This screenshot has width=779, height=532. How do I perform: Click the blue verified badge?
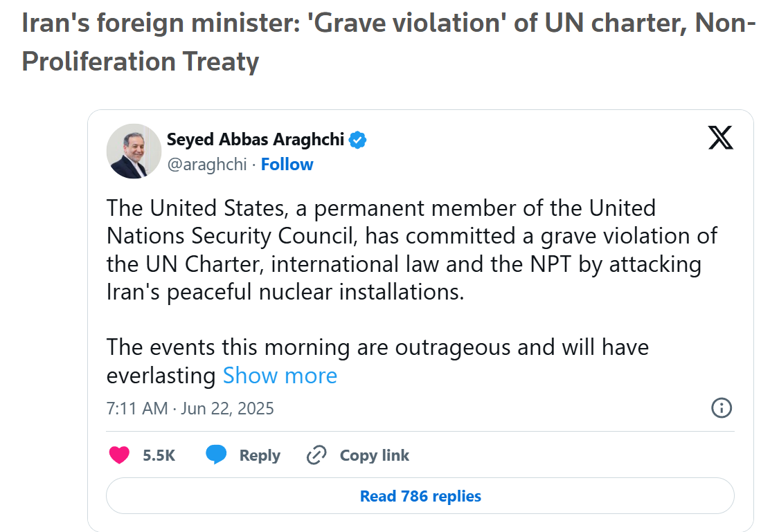pyautogui.click(x=357, y=140)
